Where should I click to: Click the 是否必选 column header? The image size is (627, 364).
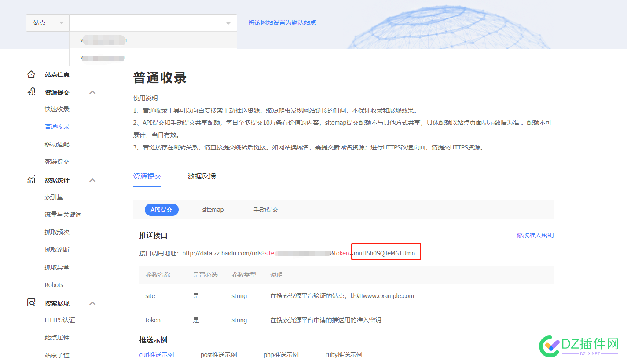point(205,275)
